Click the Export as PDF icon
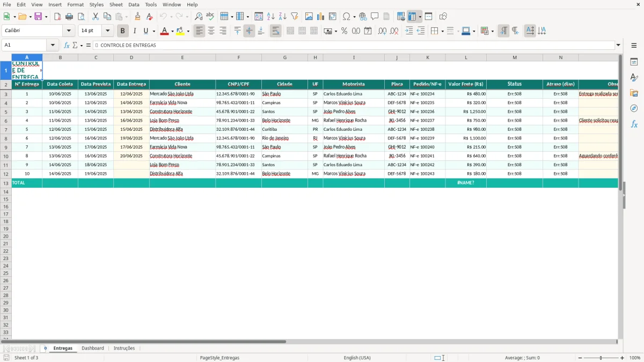Screen dimensions: 644x362 click(x=57, y=17)
